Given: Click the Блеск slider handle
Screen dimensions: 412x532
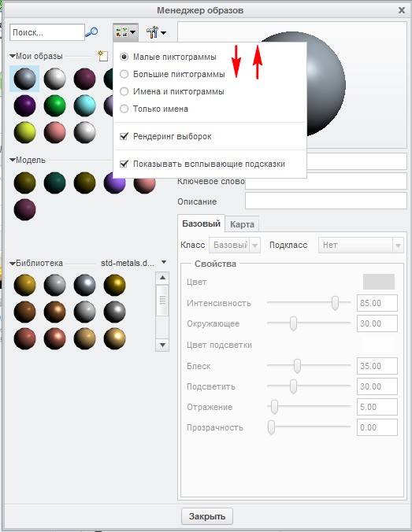Looking at the screenshot, I should click(x=297, y=366).
